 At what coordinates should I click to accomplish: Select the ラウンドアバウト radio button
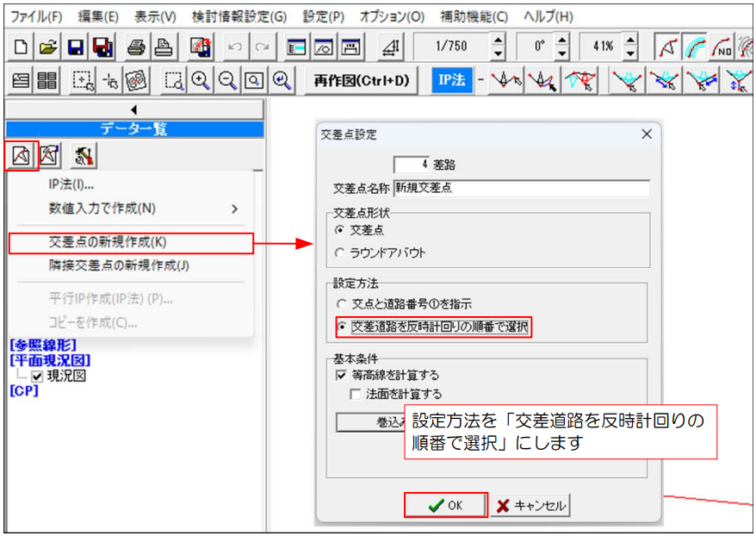point(340,252)
